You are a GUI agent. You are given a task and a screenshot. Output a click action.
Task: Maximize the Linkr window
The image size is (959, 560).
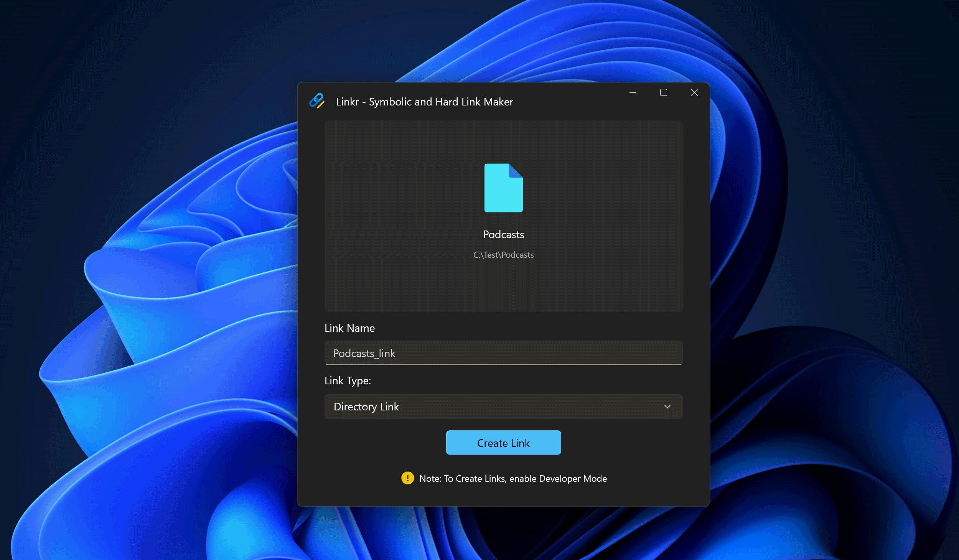[x=664, y=92]
